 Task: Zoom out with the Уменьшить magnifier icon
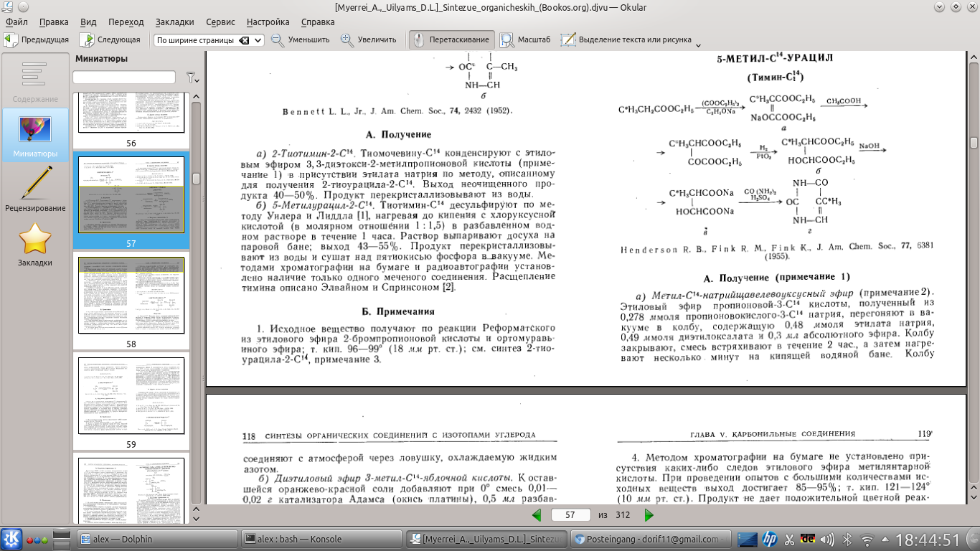(278, 40)
